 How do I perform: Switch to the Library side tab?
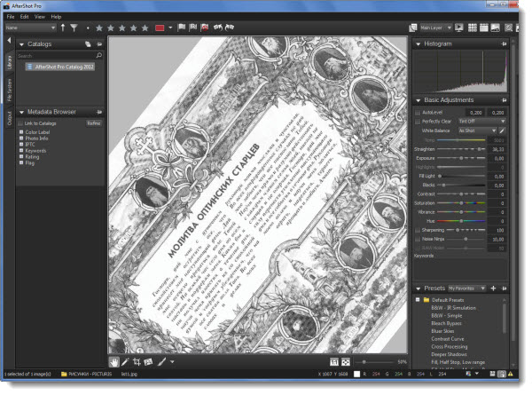click(x=10, y=62)
